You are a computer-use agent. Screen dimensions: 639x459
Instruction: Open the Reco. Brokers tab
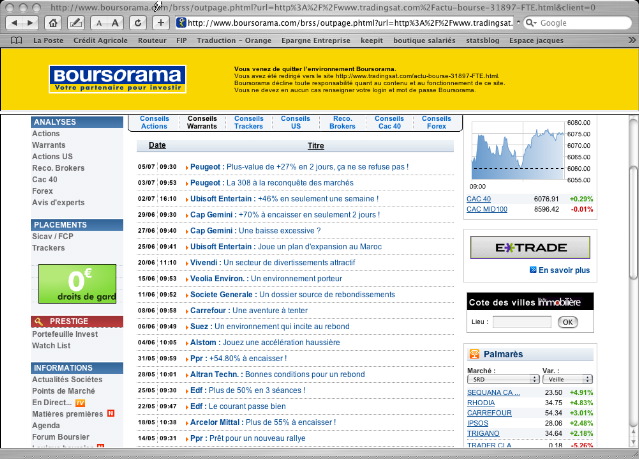pyautogui.click(x=343, y=123)
